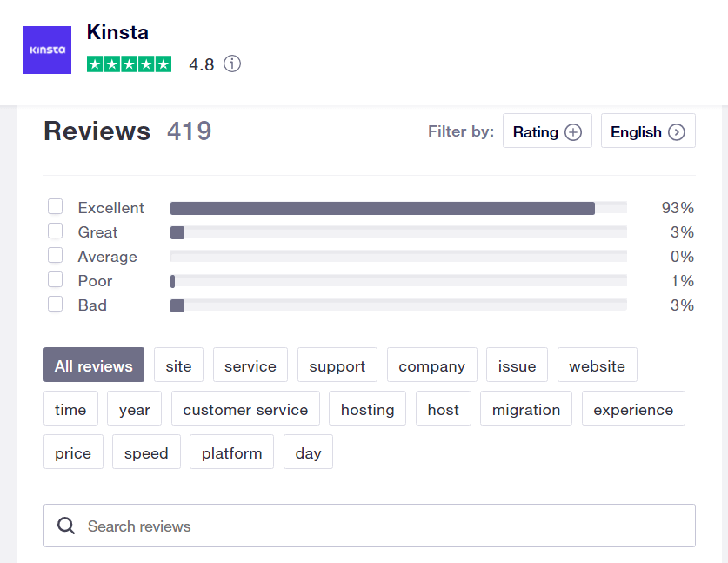Image resolution: width=728 pixels, height=563 pixels.
Task: Click the 93% Excellent percentage
Action: 678,208
